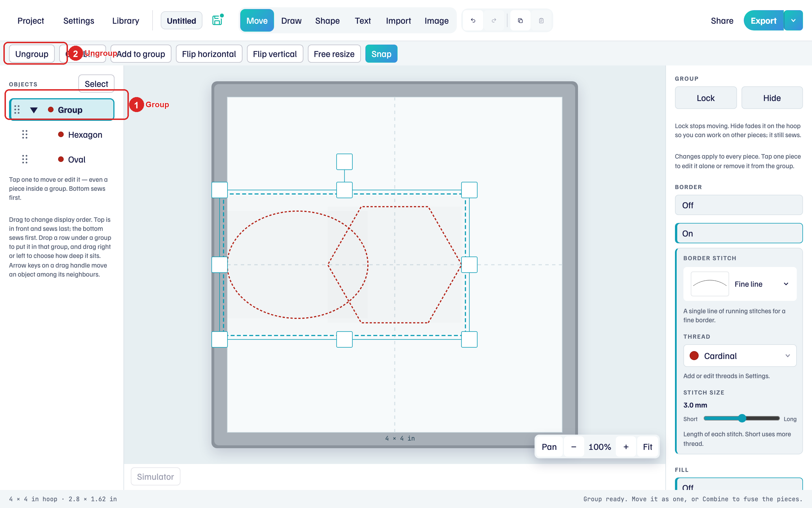
Task: Set Border to Off
Action: coord(738,205)
